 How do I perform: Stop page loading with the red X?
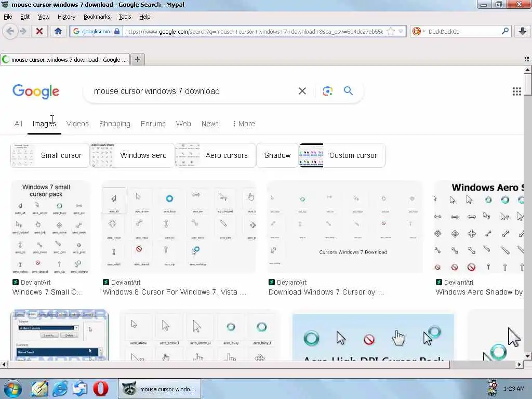tap(39, 32)
